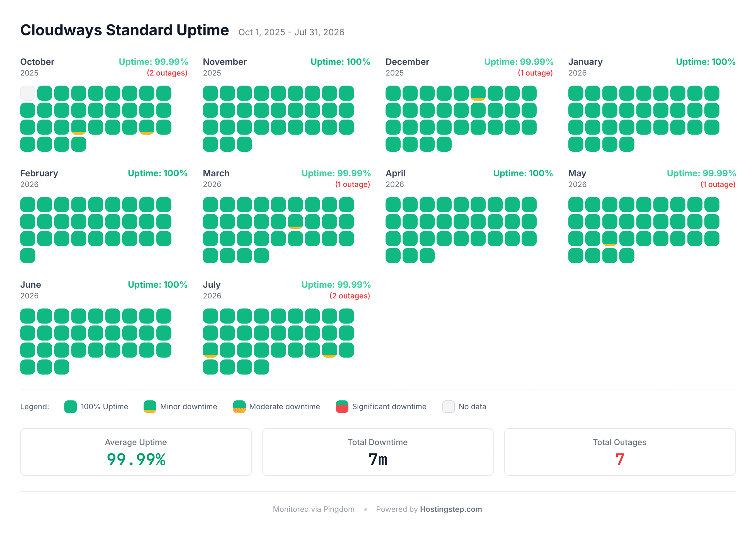Select the December minor downtime day square

click(478, 93)
